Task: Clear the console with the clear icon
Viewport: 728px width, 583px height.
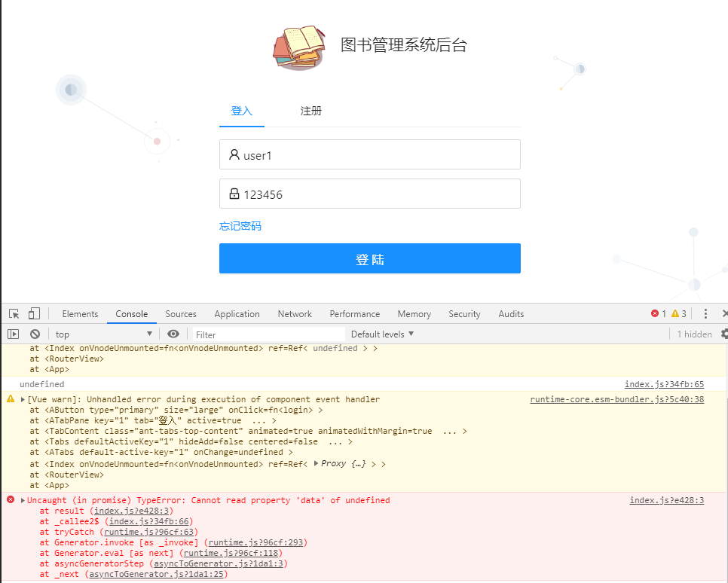Action: click(35, 334)
